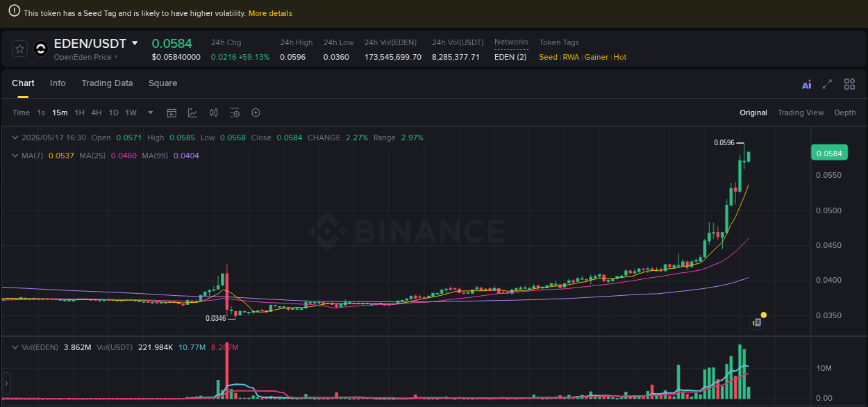Open more time intervals dropdown arrow

(151, 113)
